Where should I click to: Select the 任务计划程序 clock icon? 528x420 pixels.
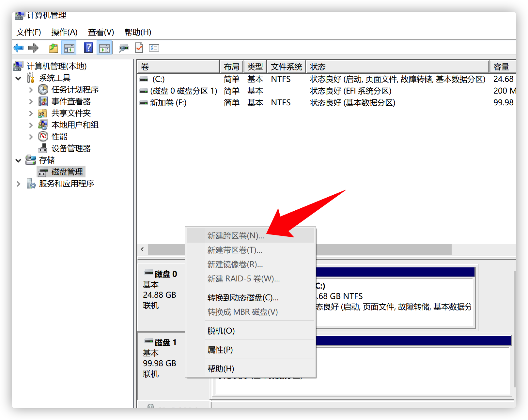[x=43, y=89]
